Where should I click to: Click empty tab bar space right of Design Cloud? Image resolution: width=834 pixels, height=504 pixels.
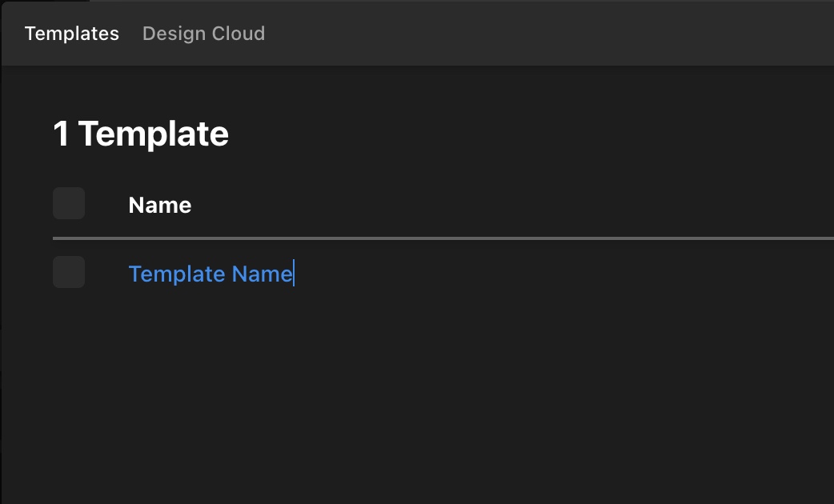point(547,34)
